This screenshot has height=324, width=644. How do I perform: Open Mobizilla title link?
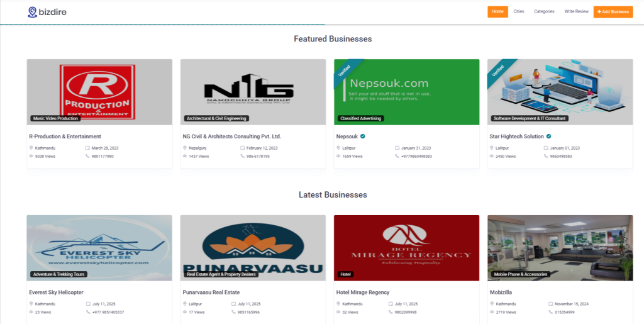(501, 293)
